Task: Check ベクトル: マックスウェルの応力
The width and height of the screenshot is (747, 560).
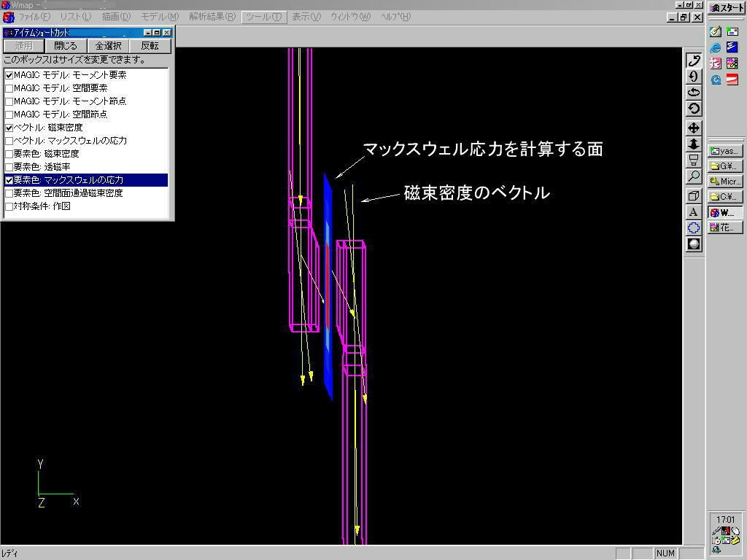Action: coord(9,141)
